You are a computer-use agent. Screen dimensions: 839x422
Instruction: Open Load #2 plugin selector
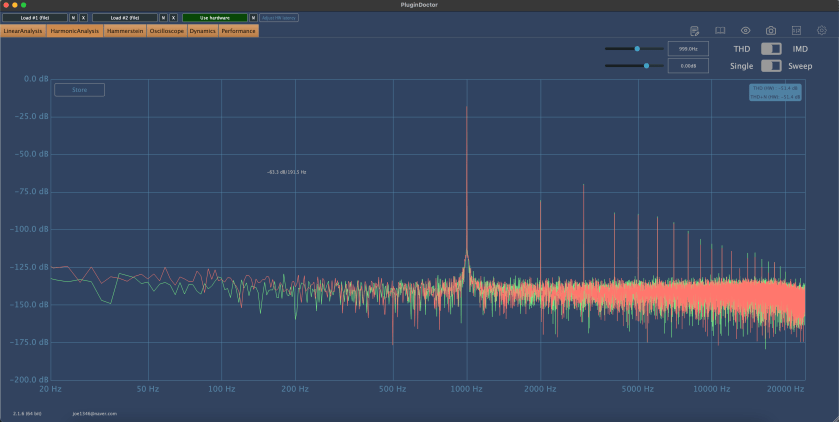coord(125,18)
